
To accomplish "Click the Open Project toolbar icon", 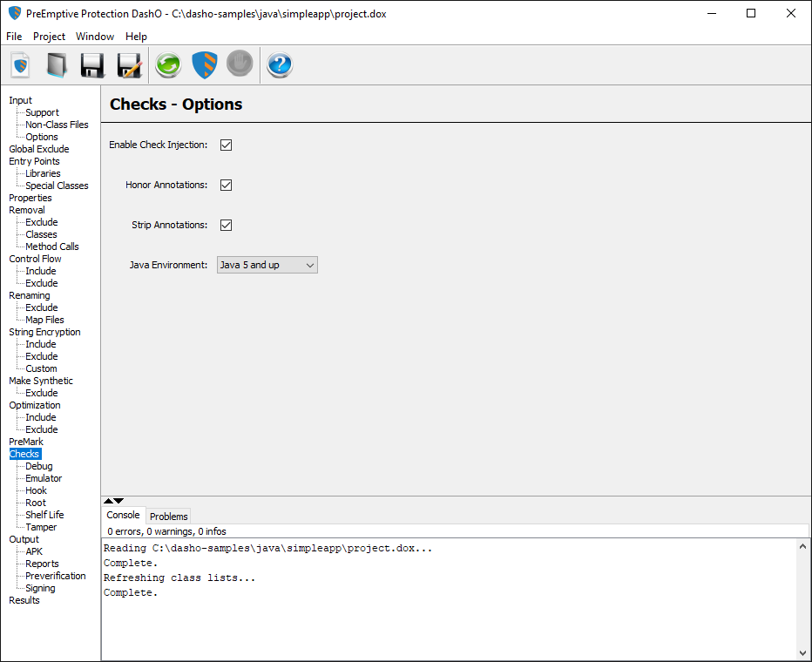I will point(57,65).
